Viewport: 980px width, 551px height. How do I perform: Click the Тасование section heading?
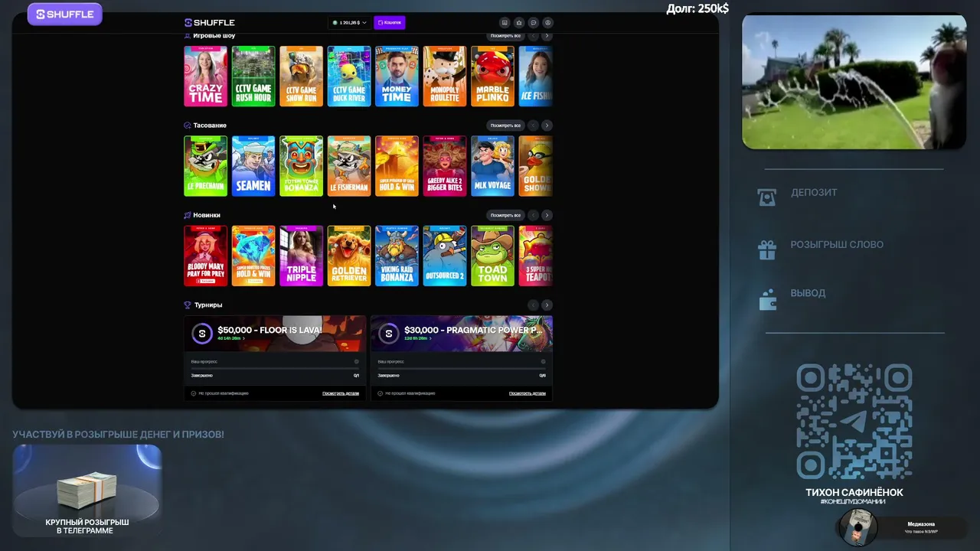[210, 126]
